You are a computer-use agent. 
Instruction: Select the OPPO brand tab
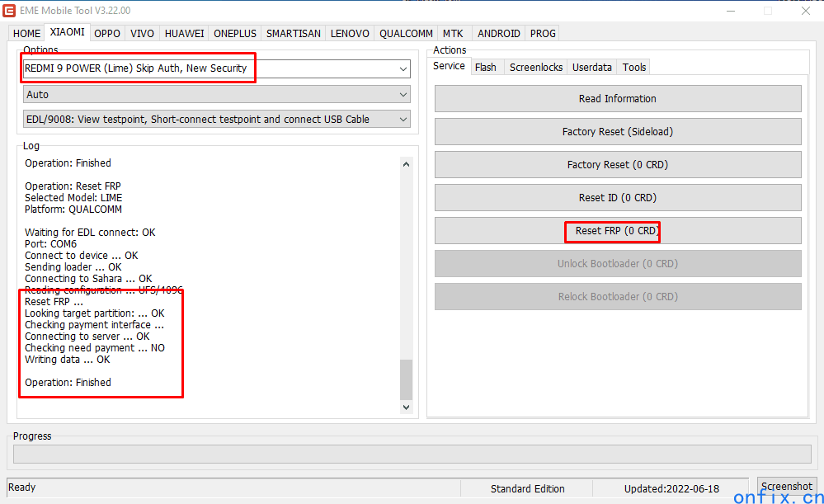point(107,34)
